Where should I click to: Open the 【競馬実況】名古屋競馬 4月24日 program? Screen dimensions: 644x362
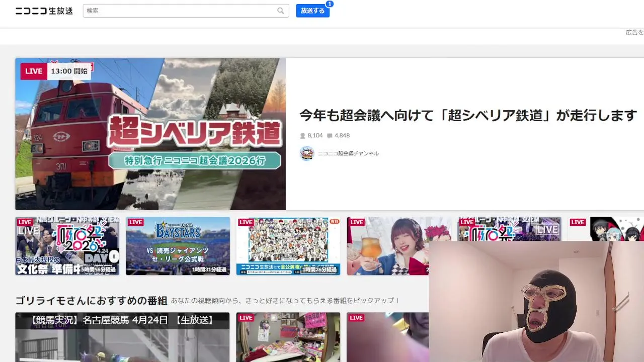tap(122, 337)
